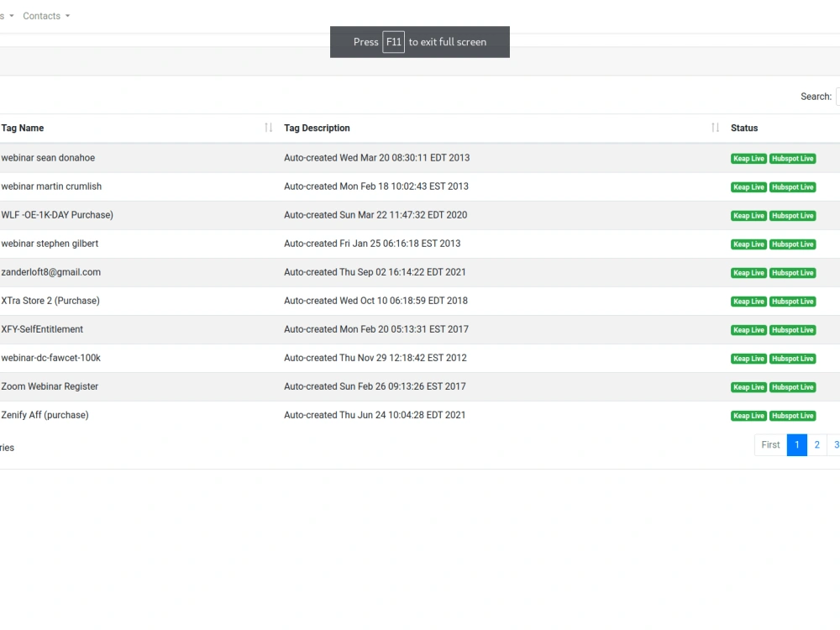The width and height of the screenshot is (840, 630).
Task: Select the 'webinar martin crumlish' tag name
Action: tap(51, 186)
